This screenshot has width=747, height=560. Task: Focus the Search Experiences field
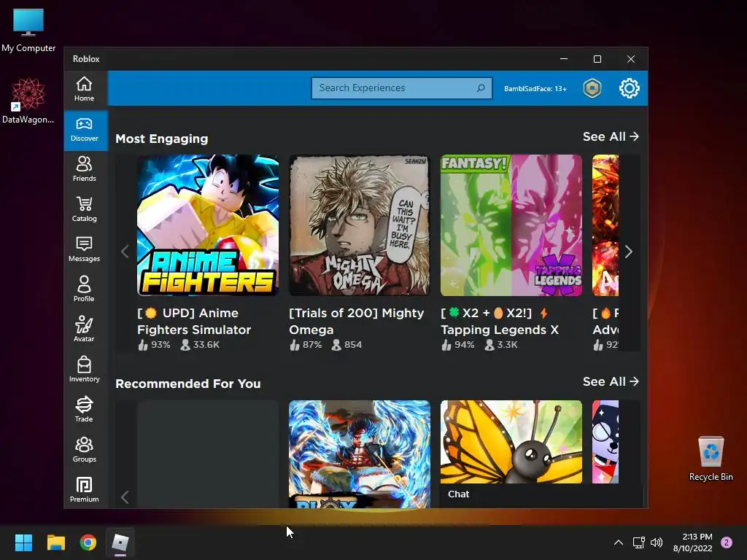(x=402, y=88)
